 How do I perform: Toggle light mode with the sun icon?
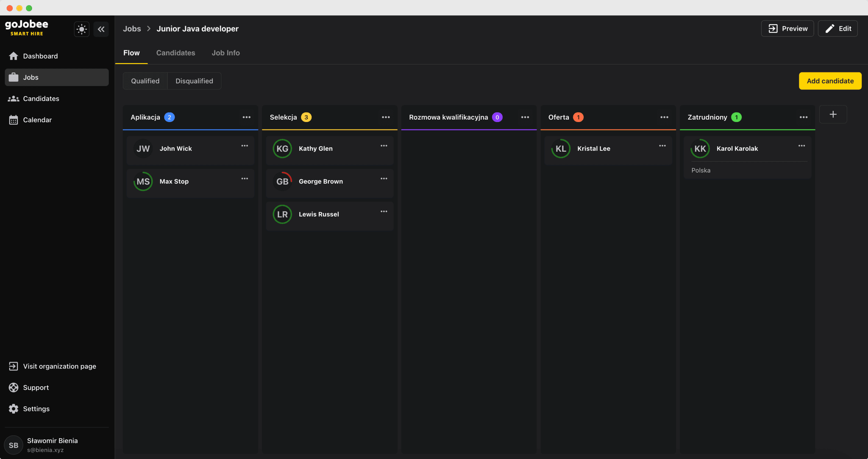point(81,29)
